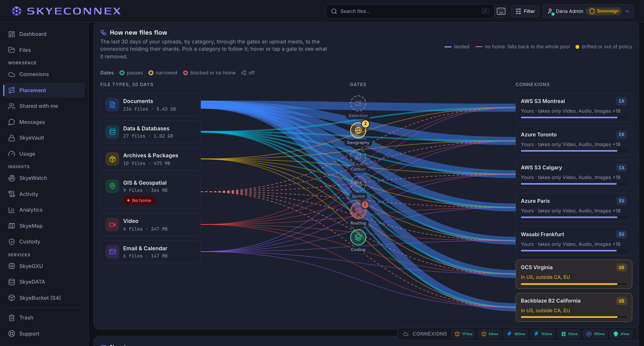This screenshot has height=346, width=644.
Task: Open SkyeBucket (S4) service
Action: pyautogui.click(x=44, y=298)
